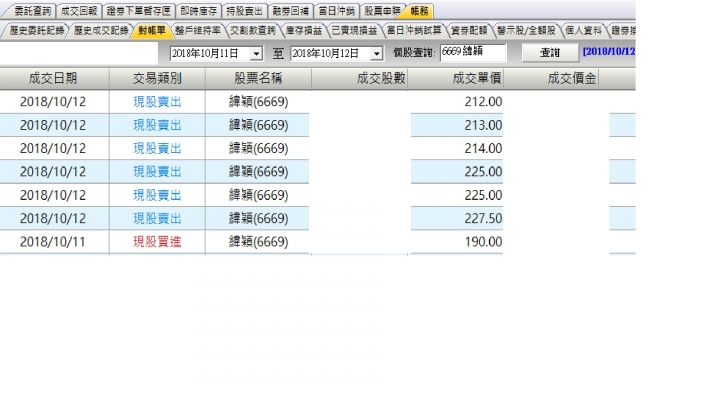The height and width of the screenshot is (405, 720).
Task: Select the date cell 2018/10/11
Action: pos(53,242)
